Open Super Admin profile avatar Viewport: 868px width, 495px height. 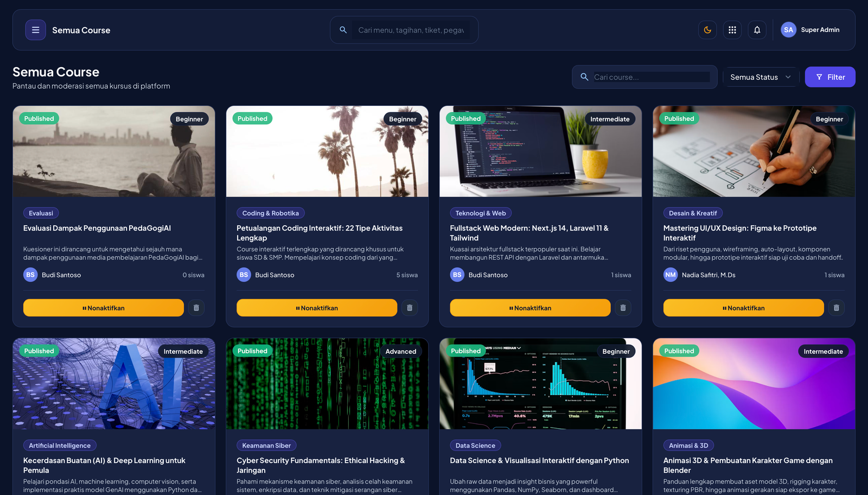(788, 30)
